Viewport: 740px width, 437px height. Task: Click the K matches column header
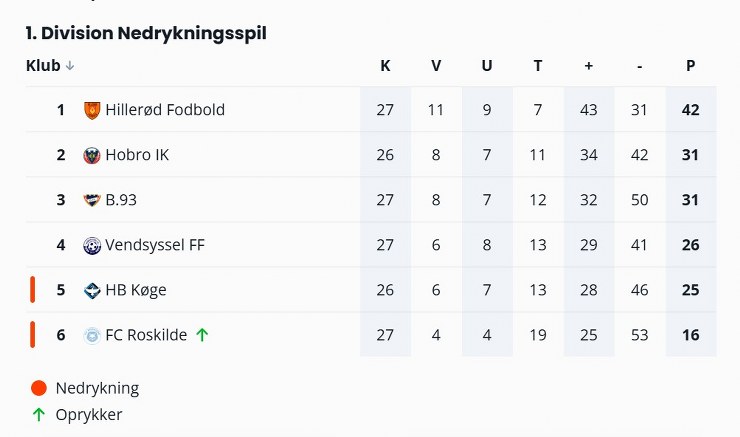[385, 66]
